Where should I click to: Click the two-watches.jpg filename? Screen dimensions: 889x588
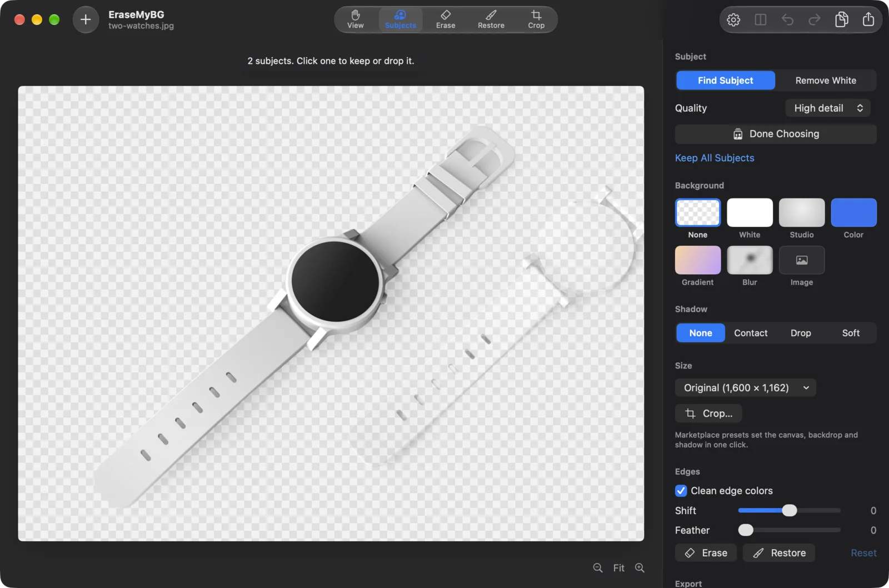click(x=141, y=26)
